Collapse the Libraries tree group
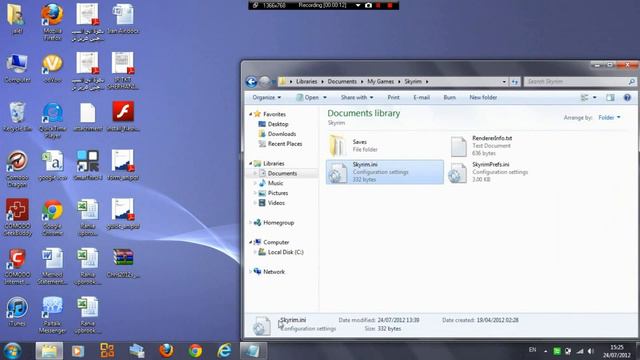Image resolution: width=640 pixels, height=360 pixels. pyautogui.click(x=251, y=163)
